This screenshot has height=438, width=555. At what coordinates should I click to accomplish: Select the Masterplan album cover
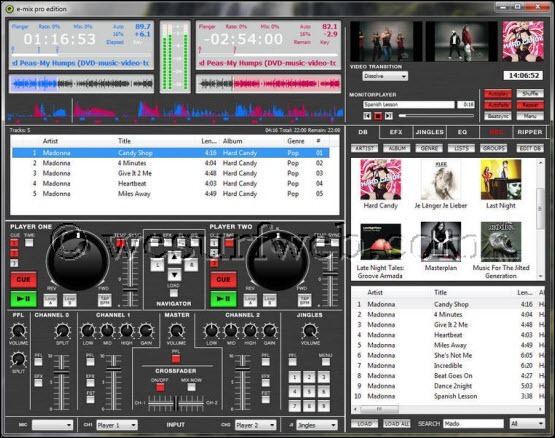point(441,242)
